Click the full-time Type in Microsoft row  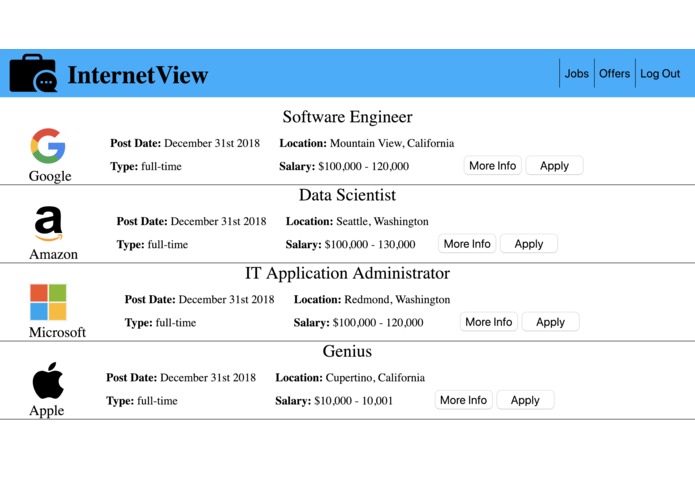tap(160, 323)
